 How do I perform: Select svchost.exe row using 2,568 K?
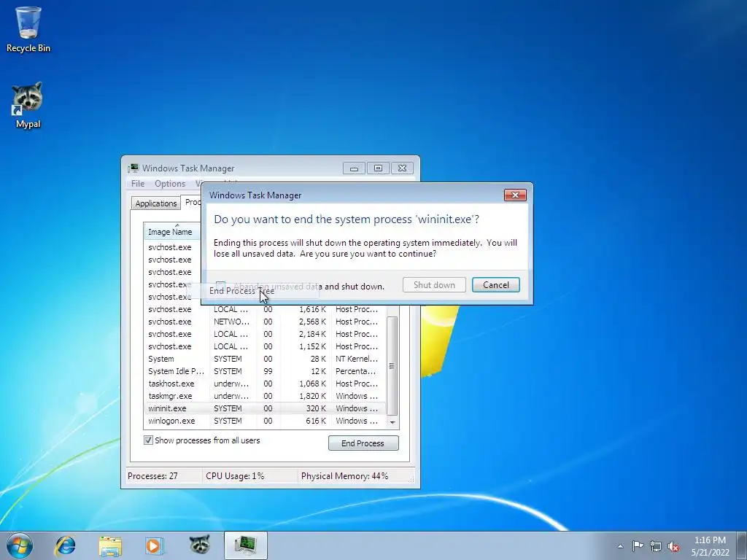point(266,322)
